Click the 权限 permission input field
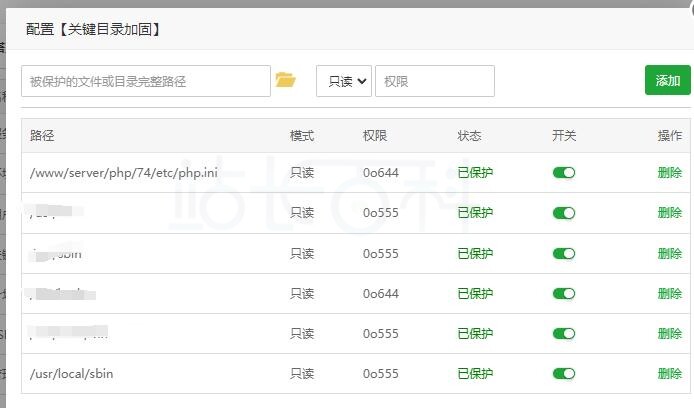The image size is (694, 408). point(434,81)
